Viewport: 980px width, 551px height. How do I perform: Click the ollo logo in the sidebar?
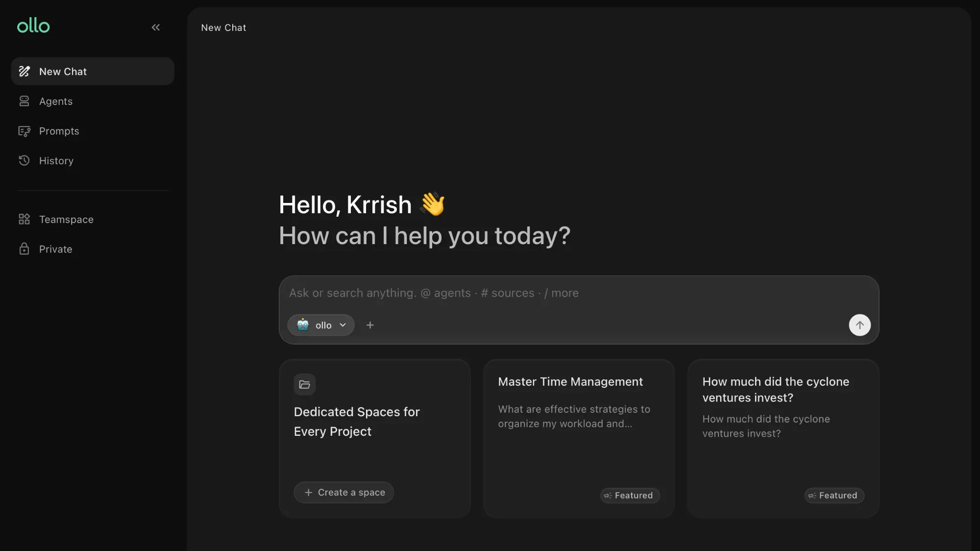coord(33,25)
